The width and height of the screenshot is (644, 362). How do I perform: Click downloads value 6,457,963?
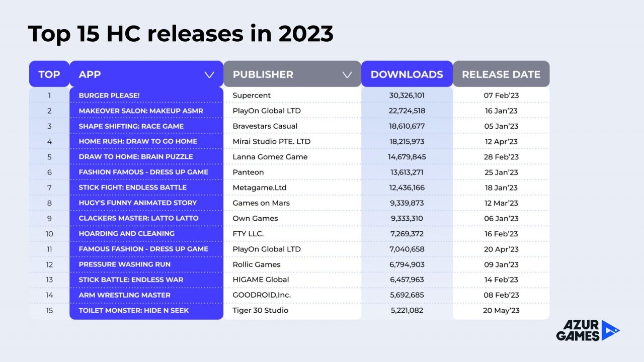coord(407,280)
